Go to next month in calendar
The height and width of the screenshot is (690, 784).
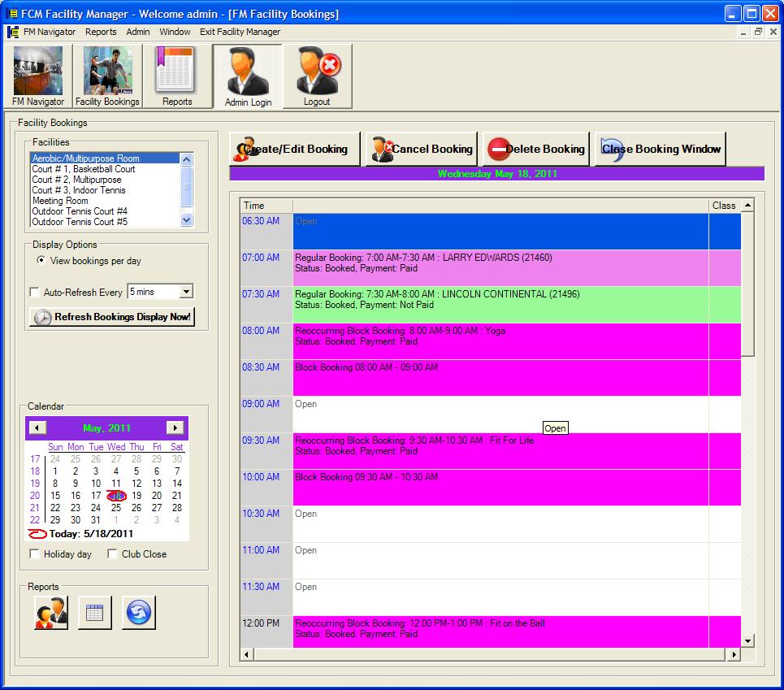(x=175, y=427)
